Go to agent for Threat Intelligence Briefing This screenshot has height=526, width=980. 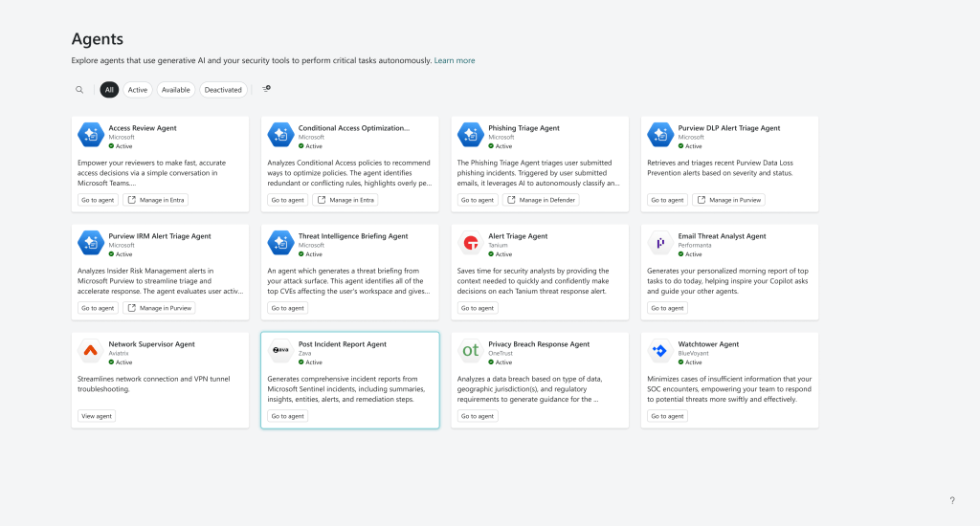pyautogui.click(x=287, y=308)
